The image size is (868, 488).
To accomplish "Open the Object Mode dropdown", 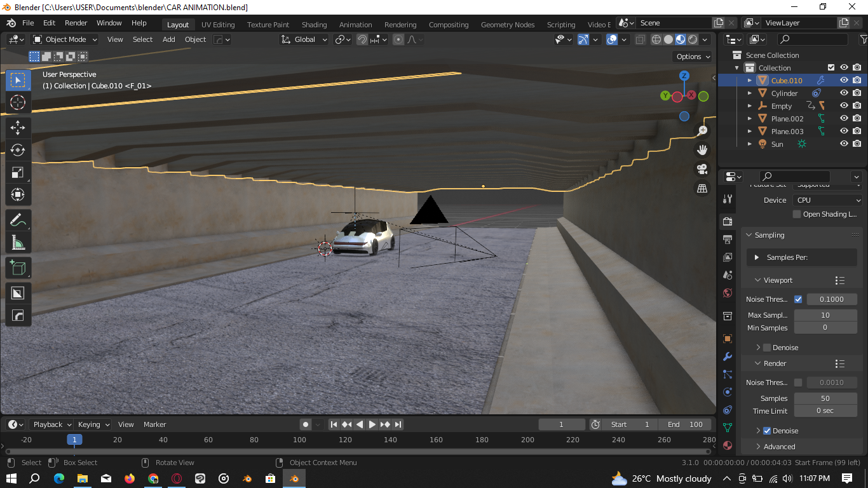I will pos(65,39).
